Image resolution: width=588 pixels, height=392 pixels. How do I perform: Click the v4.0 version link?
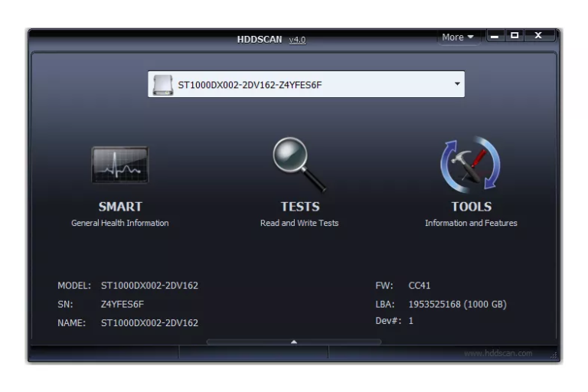[297, 40]
